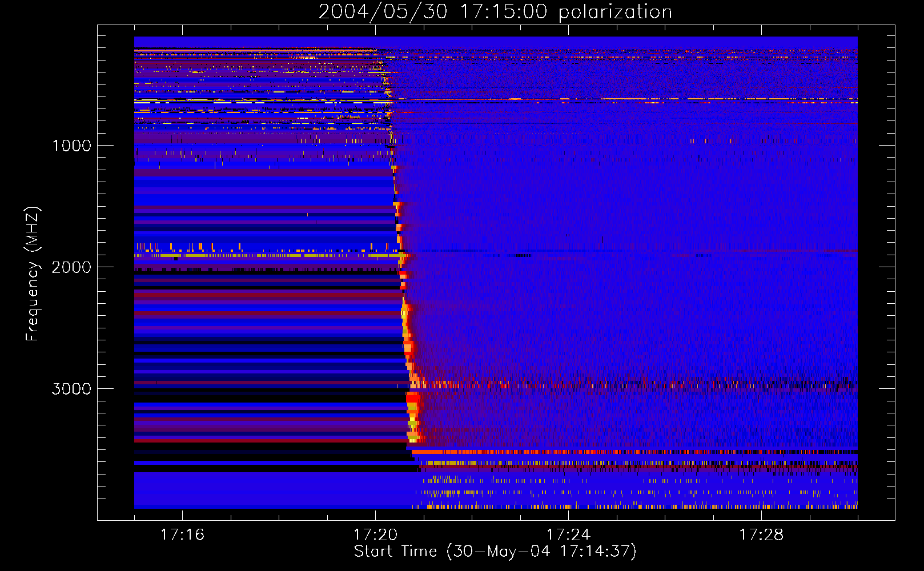Click the 'Frequency (MHZ)' axis label

coord(33,274)
